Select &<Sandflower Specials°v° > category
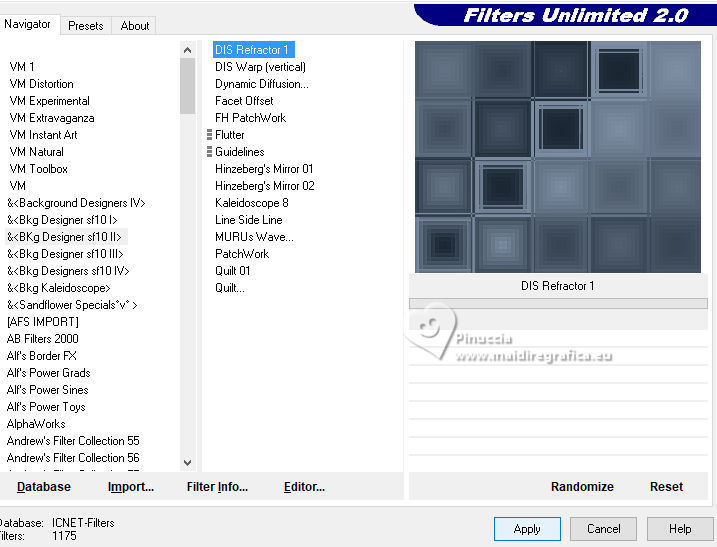The height and width of the screenshot is (547, 717). coord(72,305)
